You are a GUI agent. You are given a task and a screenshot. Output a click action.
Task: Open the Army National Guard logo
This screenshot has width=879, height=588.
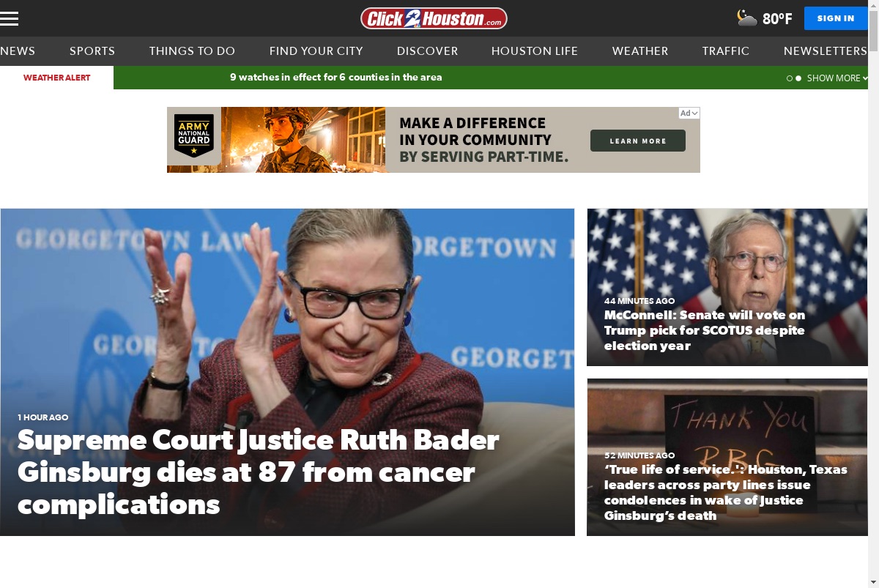[x=194, y=136]
